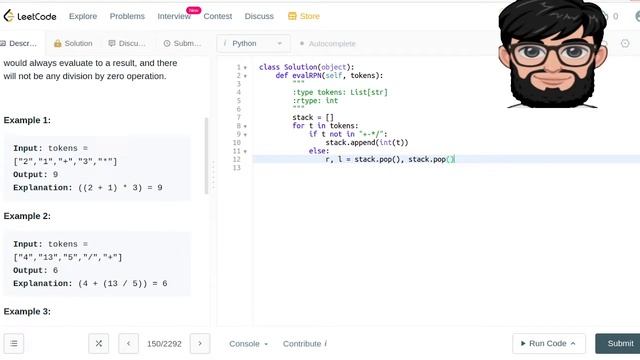
Task: Go to the previous problem arrow
Action: click(x=129, y=344)
